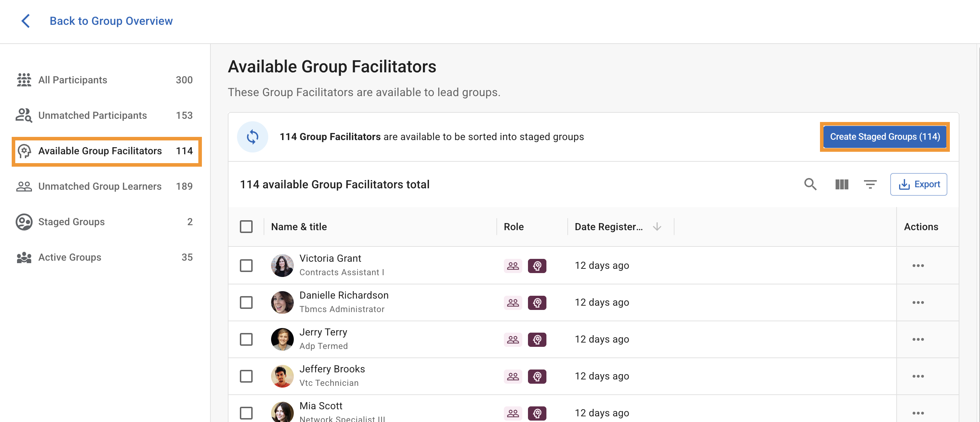
Task: Go to Unmatched Participants section
Action: point(93,116)
